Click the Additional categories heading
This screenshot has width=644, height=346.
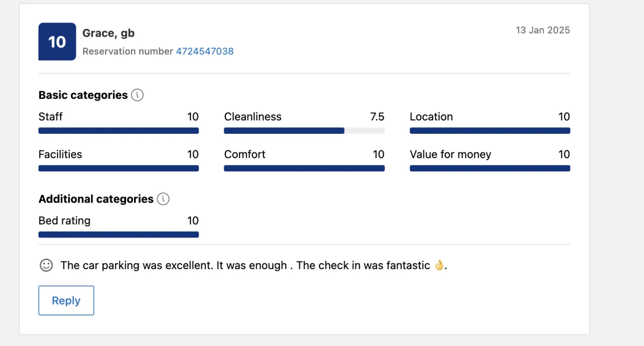96,199
